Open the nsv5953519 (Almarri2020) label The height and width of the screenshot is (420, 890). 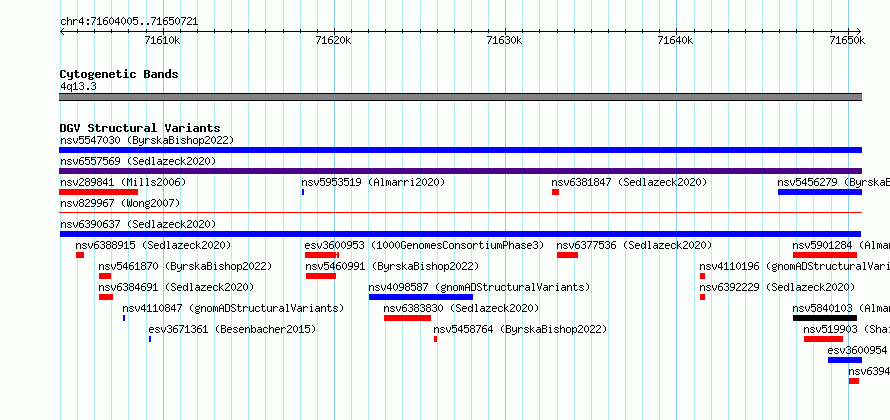[373, 183]
